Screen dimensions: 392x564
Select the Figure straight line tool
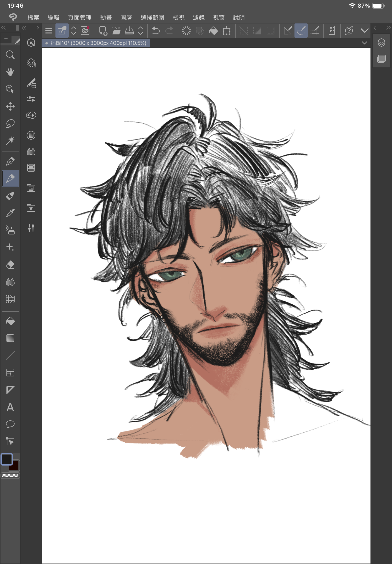point(10,355)
